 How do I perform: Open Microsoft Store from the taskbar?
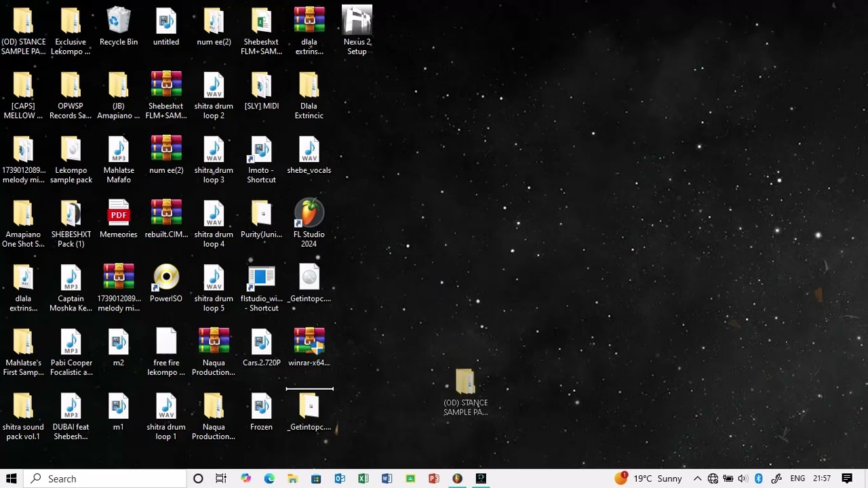[316, 479]
